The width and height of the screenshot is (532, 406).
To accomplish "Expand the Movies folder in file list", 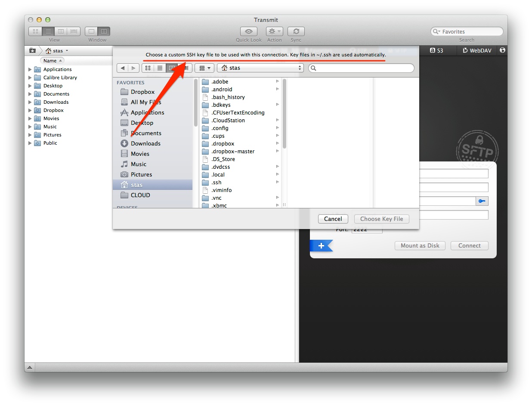I will [x=30, y=118].
